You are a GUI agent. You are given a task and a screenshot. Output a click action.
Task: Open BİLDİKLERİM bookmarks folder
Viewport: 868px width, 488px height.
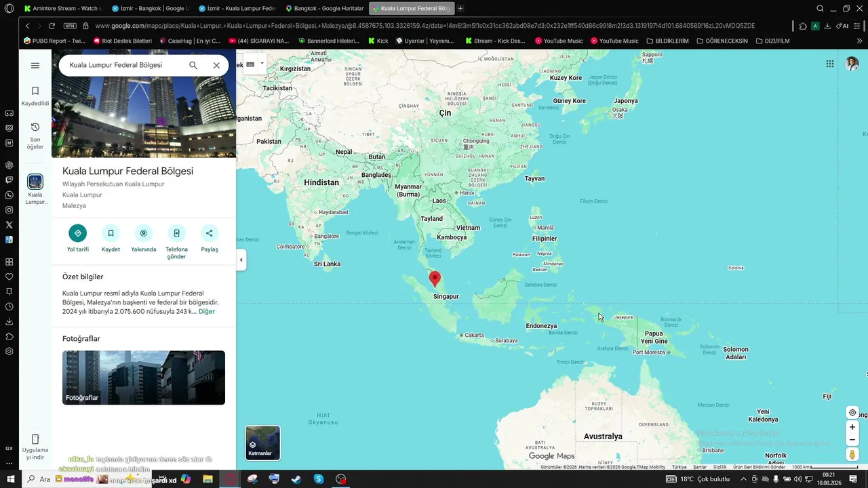click(667, 41)
